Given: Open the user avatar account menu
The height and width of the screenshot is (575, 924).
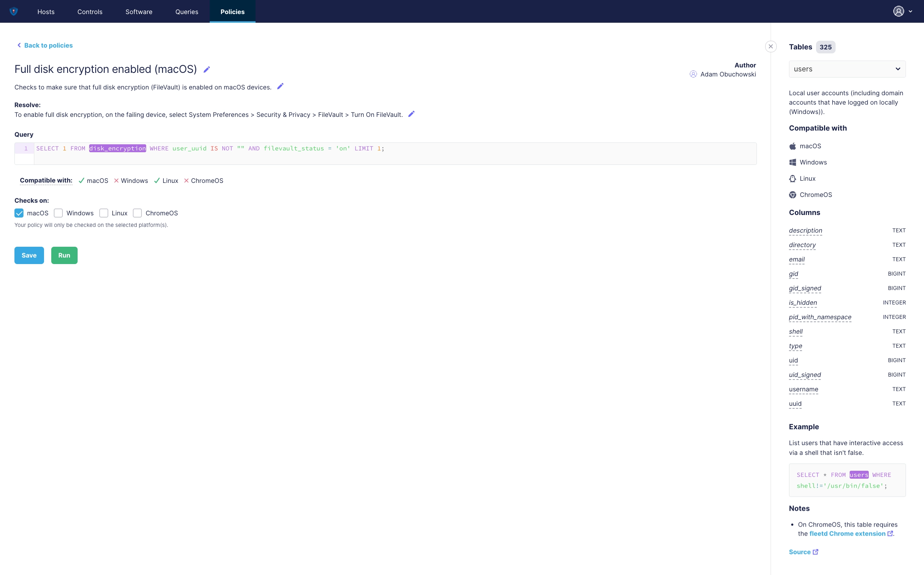Looking at the screenshot, I should click(898, 12).
